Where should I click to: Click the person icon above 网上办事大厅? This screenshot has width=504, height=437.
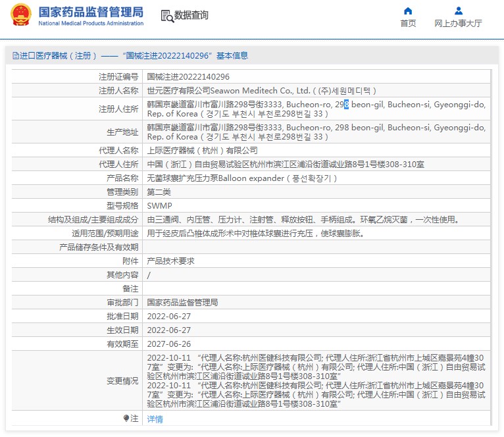tap(458, 11)
